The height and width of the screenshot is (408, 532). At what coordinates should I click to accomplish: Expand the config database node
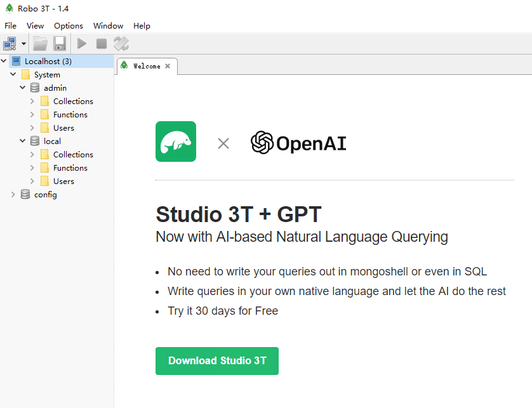(x=13, y=194)
